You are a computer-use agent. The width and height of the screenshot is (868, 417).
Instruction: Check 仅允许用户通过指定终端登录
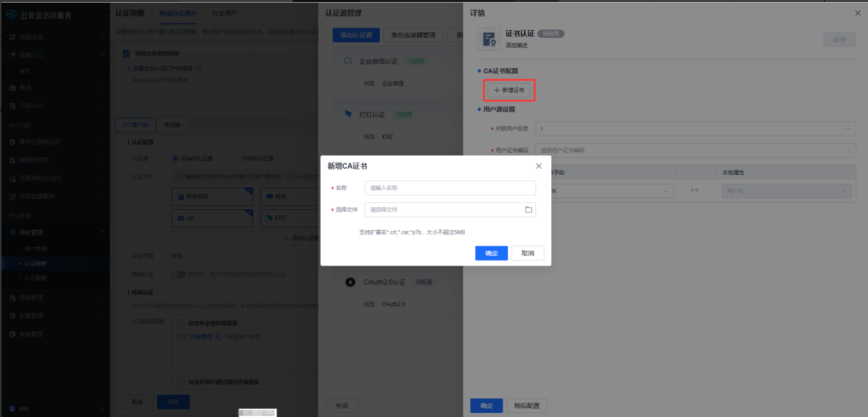coord(181,382)
